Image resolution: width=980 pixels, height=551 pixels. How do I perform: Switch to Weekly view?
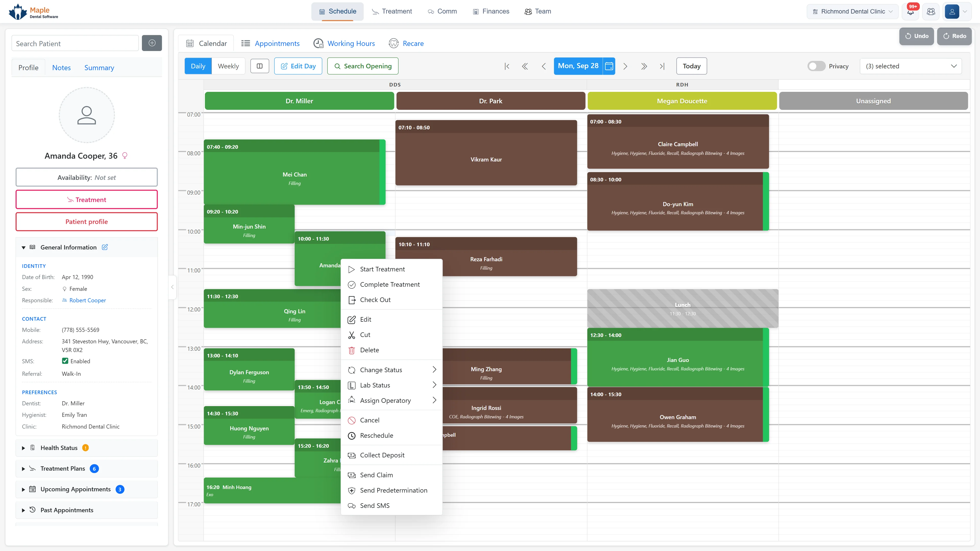[x=228, y=66]
